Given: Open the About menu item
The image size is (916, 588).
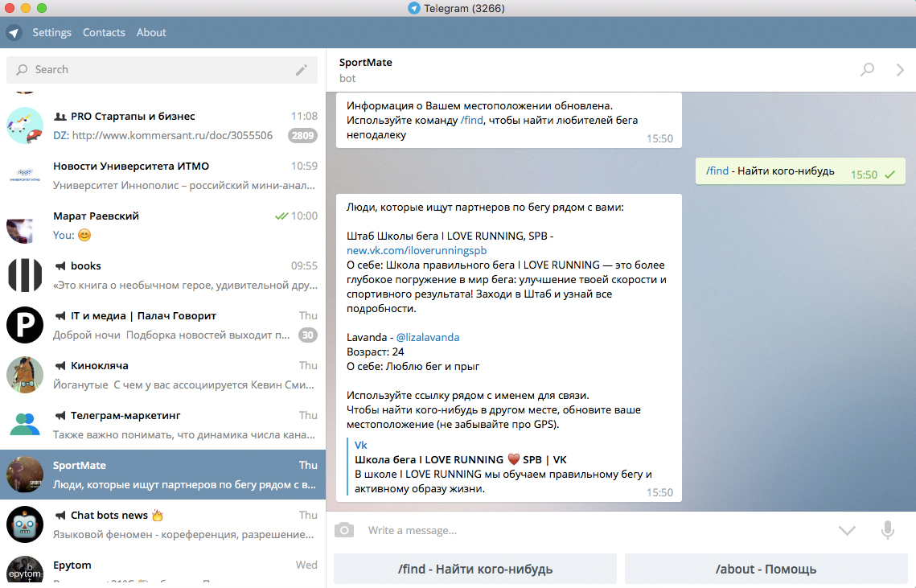Looking at the screenshot, I should coord(151,33).
